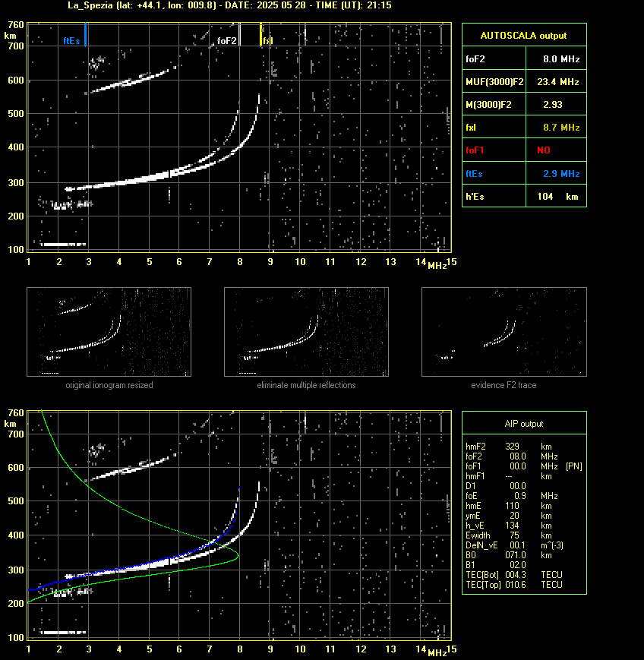644x660 pixels.
Task: Click the M(3000)F2 value '2.93'
Action: (553, 104)
